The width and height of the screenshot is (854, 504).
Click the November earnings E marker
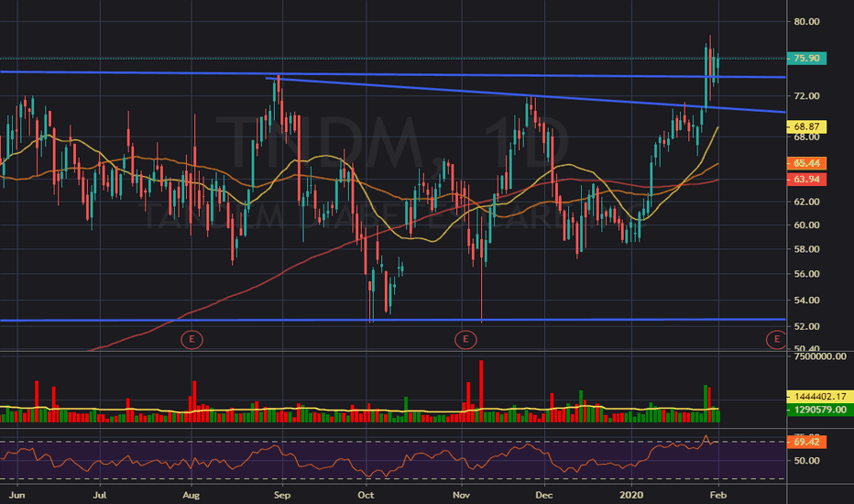pyautogui.click(x=465, y=339)
